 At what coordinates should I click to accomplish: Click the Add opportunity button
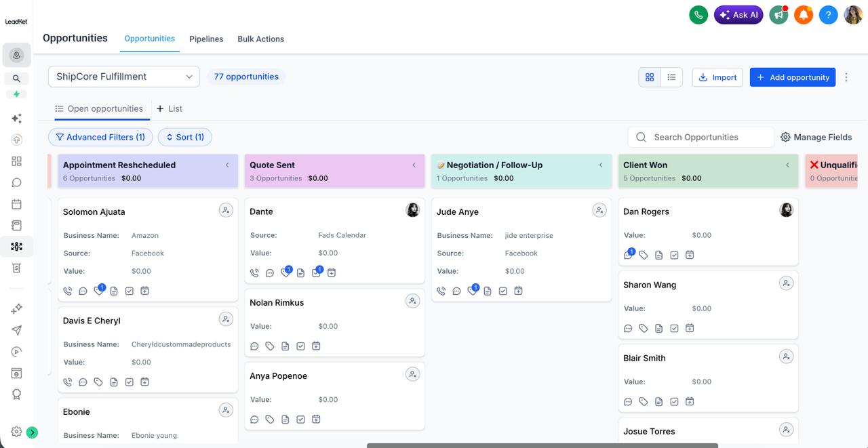(793, 77)
